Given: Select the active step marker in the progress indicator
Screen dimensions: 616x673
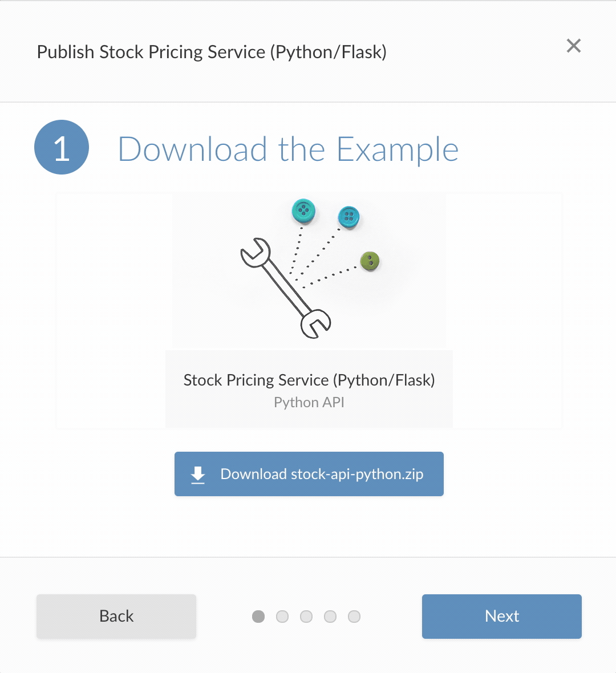Looking at the screenshot, I should tap(258, 617).
